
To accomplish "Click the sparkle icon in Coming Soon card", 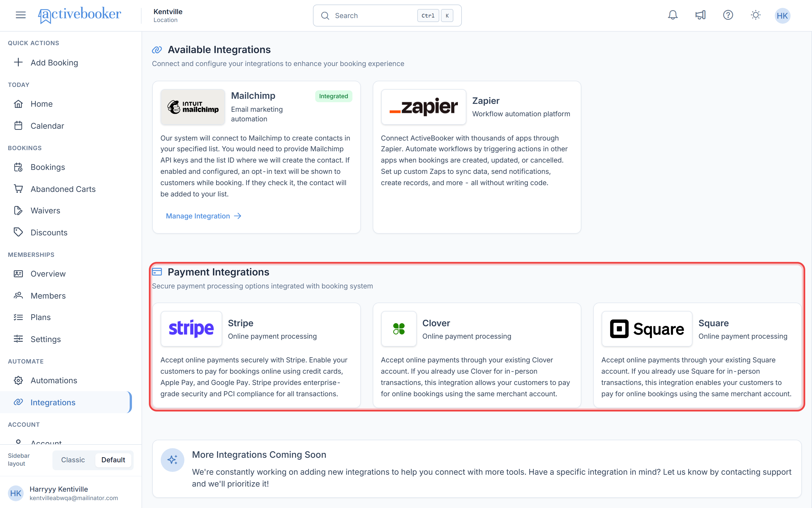I will pyautogui.click(x=173, y=460).
